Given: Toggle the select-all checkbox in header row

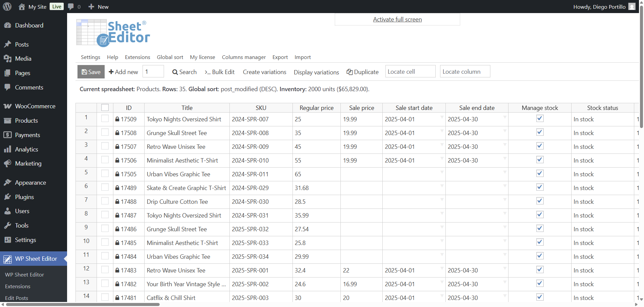Looking at the screenshot, I should coord(105,108).
